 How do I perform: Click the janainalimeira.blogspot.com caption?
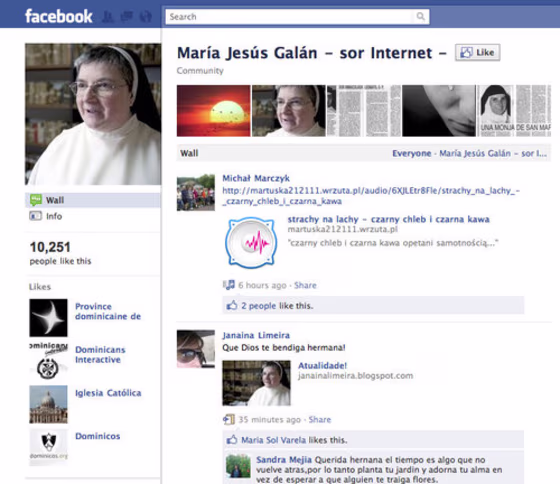tap(355, 375)
